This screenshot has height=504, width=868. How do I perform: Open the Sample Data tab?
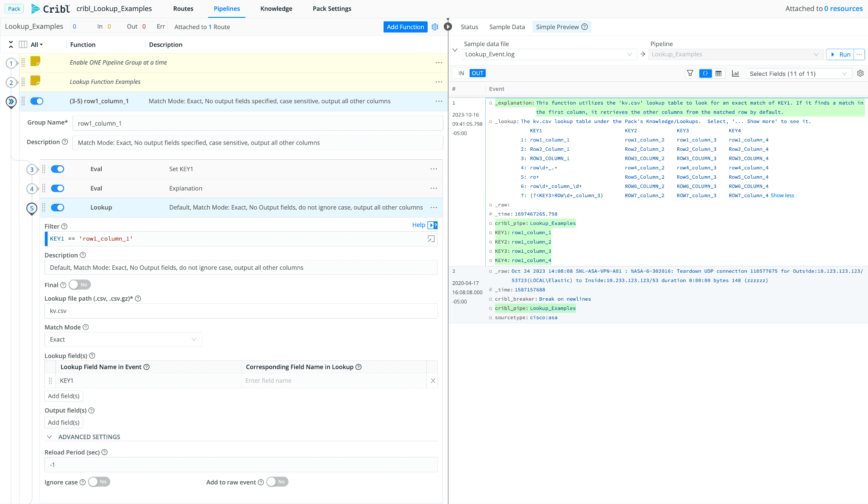tap(507, 27)
